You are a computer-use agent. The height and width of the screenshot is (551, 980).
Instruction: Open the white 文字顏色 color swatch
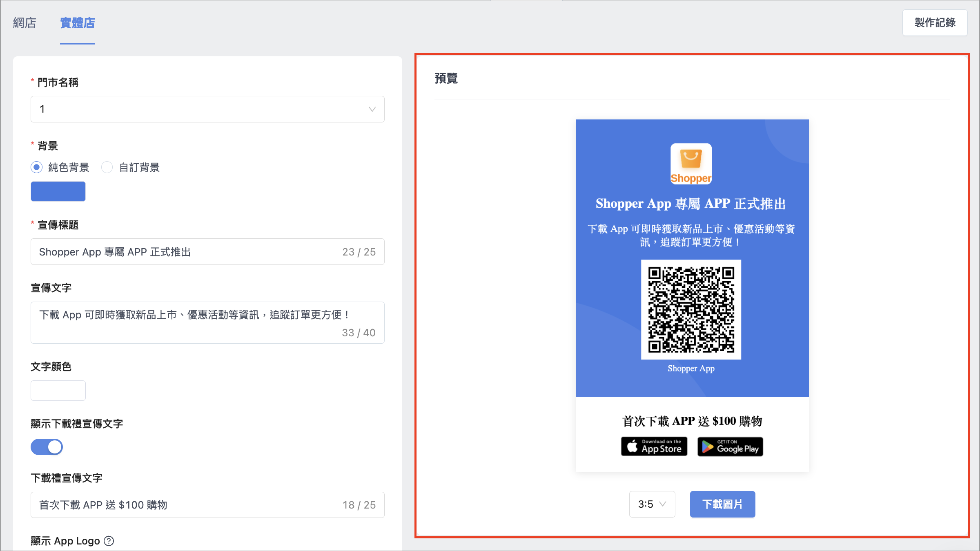coord(58,391)
